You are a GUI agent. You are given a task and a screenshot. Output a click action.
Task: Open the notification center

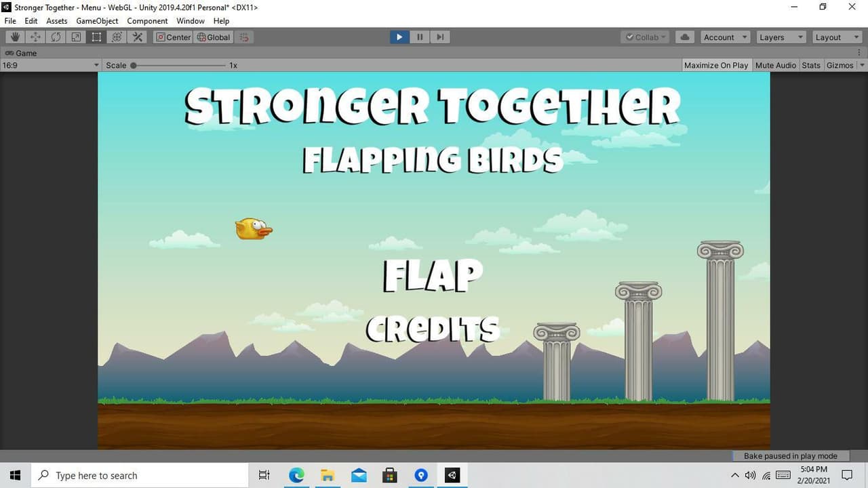pos(847,475)
